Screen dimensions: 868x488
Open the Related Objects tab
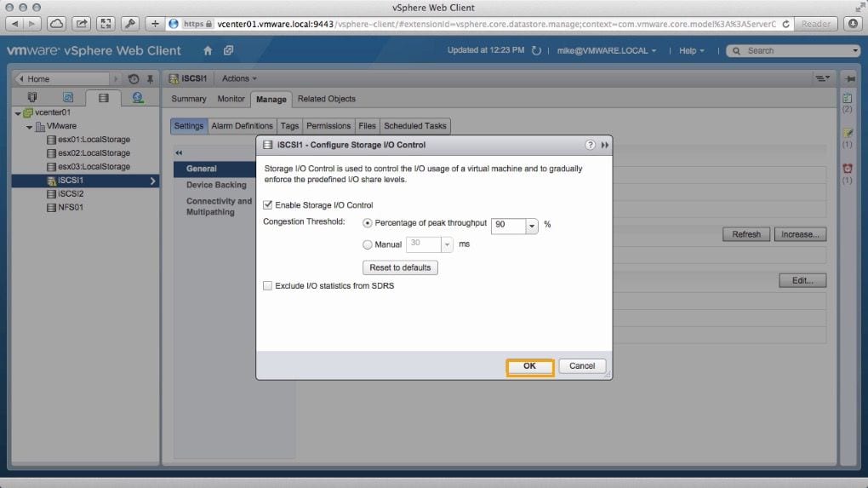coord(327,99)
